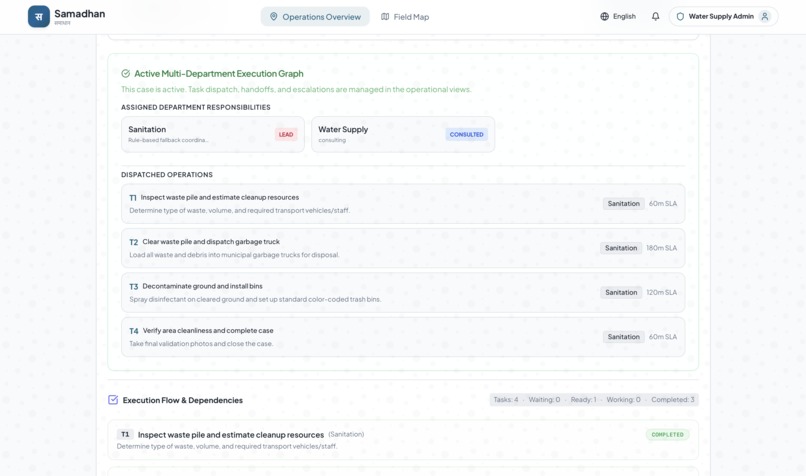The height and width of the screenshot is (476, 806).
Task: Open T2 Clear waste pile operation row
Action: point(403,248)
